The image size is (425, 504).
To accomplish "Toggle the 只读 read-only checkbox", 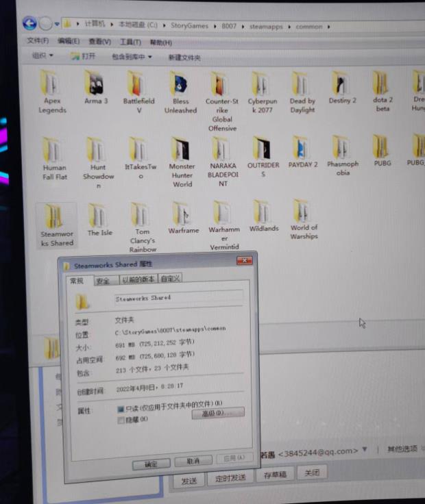I will (x=121, y=409).
